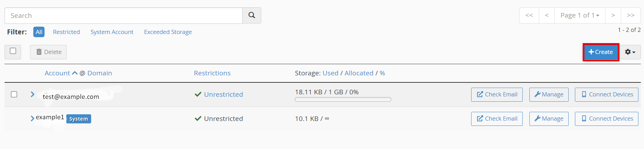Expand the example1 account row
Viewport: 644px width, 149px height.
pyautogui.click(x=32, y=118)
